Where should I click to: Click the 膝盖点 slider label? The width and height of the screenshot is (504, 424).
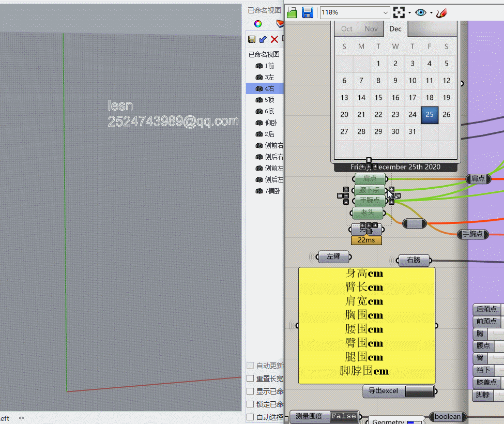[x=486, y=383]
